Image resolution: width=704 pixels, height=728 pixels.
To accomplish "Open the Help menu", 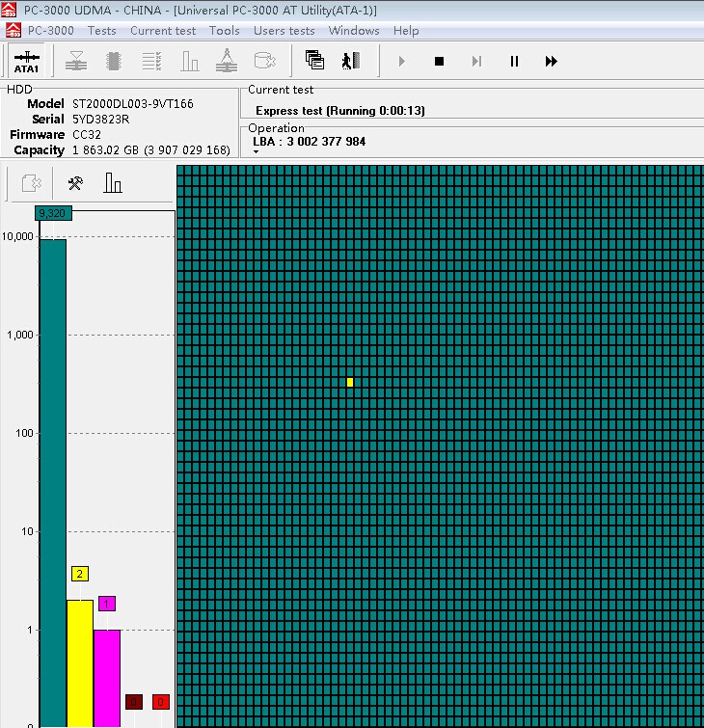I will pos(406,30).
